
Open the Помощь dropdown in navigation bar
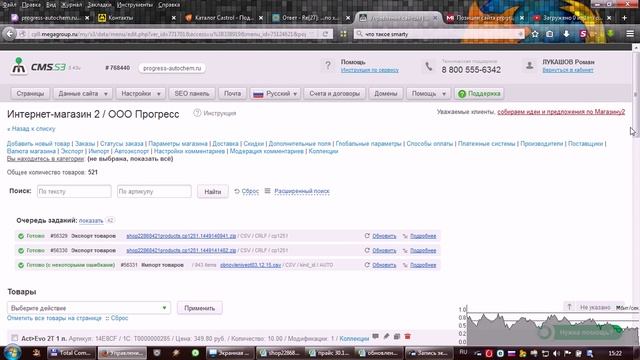point(428,93)
